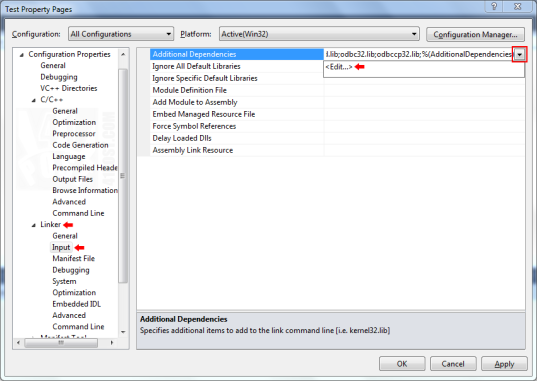Select the Linker node label
The image size is (537, 381).
(x=50, y=224)
